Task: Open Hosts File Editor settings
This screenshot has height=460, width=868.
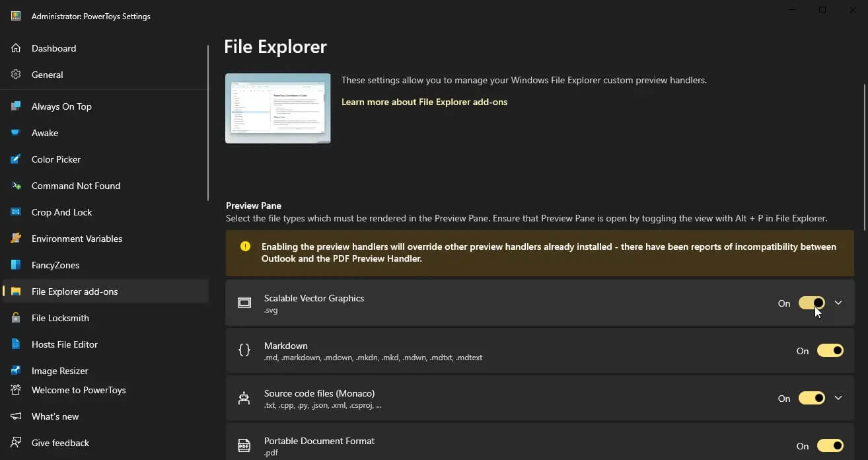Action: pyautogui.click(x=106, y=344)
